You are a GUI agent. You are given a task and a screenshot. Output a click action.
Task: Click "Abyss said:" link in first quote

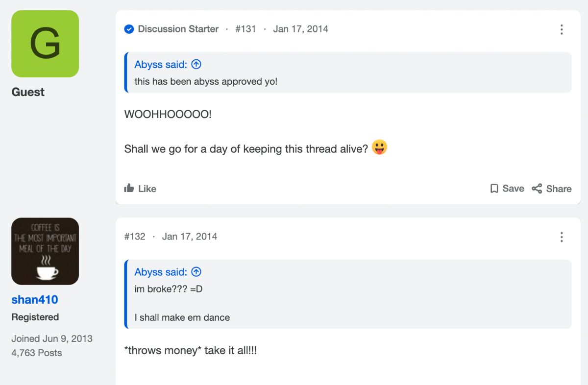click(161, 65)
